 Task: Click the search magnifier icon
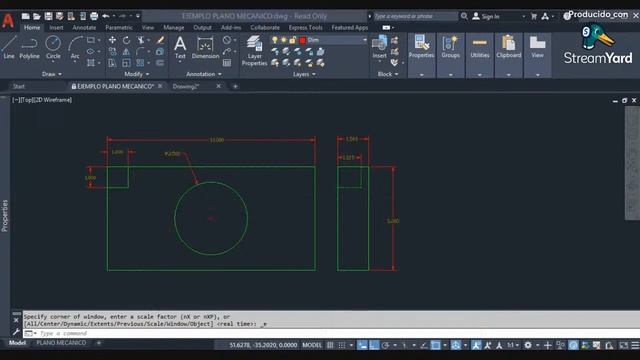coord(464,16)
